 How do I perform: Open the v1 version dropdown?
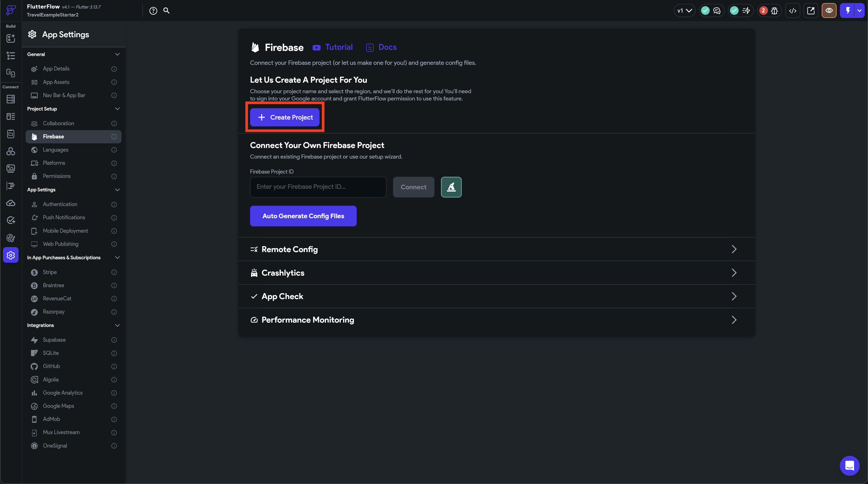(x=684, y=11)
